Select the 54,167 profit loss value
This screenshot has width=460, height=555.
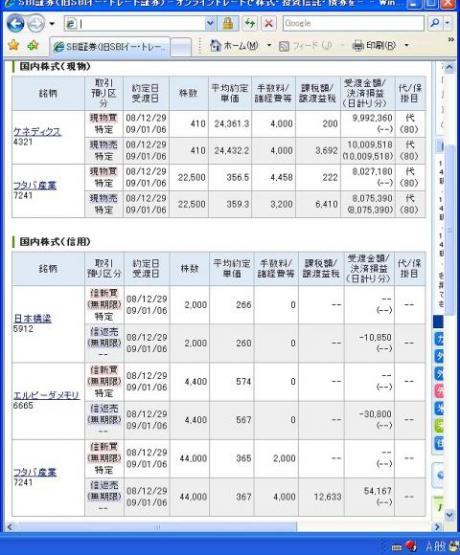click(378, 491)
